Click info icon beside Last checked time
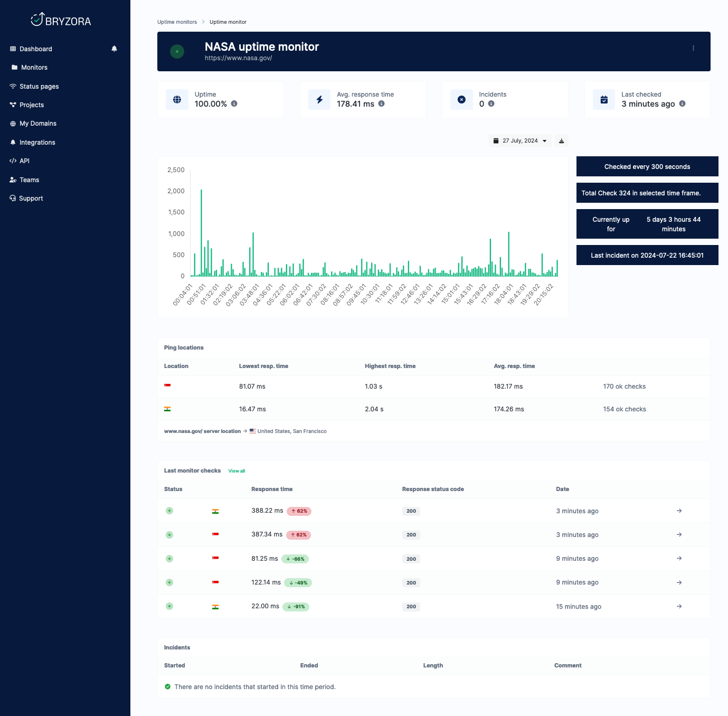 coord(682,104)
